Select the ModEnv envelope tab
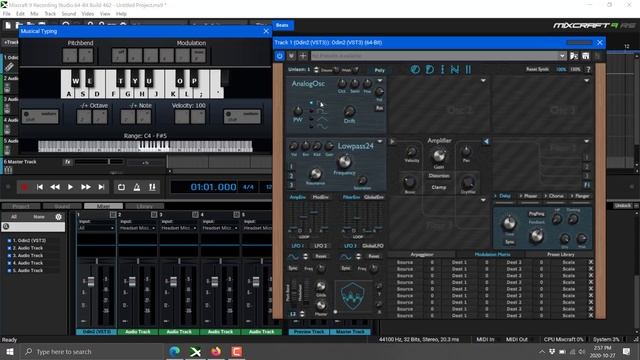640x360 pixels. click(x=320, y=197)
